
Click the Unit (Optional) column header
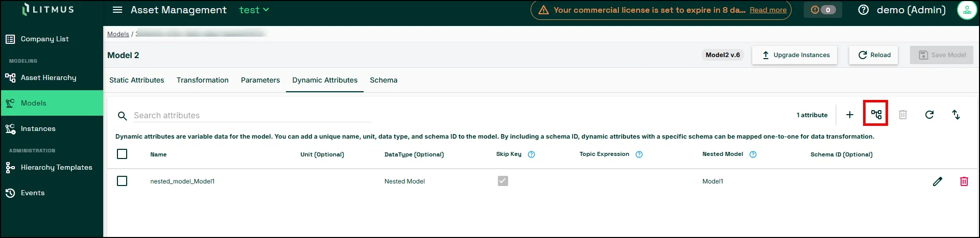coord(322,154)
